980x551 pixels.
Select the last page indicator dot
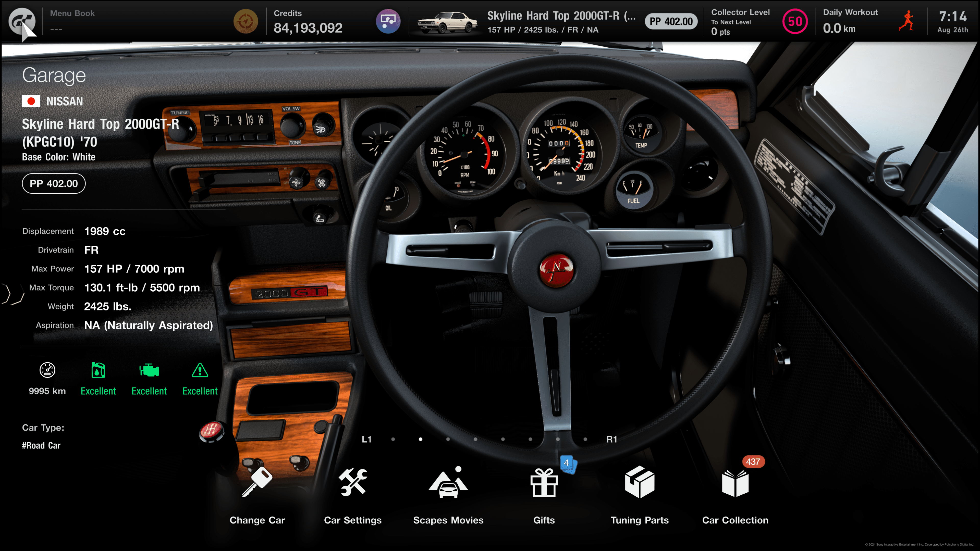[585, 439]
